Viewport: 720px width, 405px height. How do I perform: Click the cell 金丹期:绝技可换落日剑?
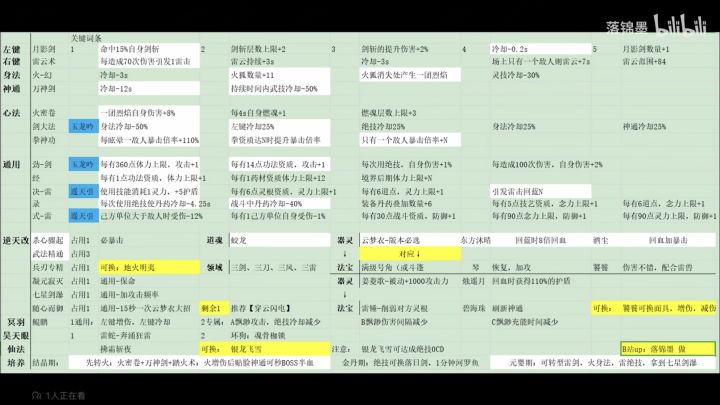(x=410, y=363)
